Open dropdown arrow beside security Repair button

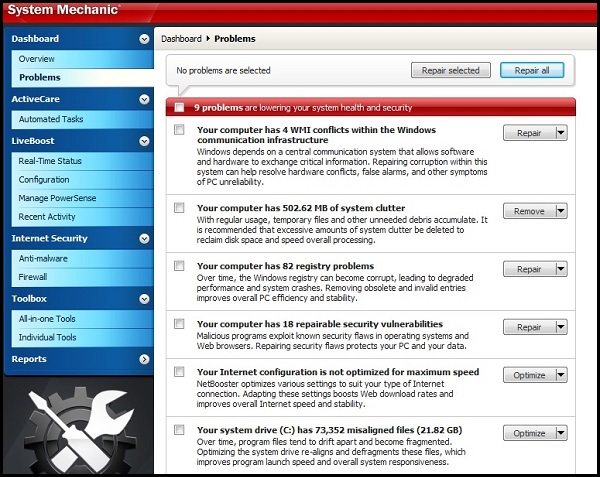coord(561,327)
